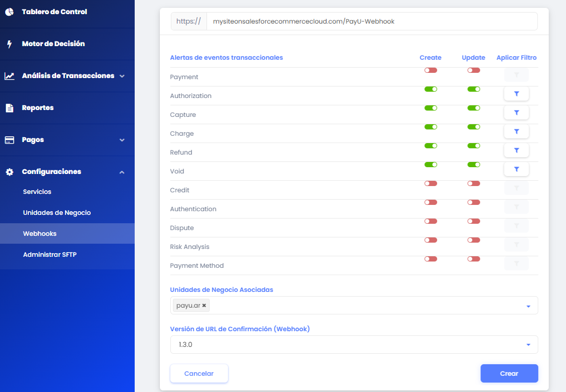This screenshot has width=566, height=392.
Task: Click the filter icon for Refund
Action: 516,150
